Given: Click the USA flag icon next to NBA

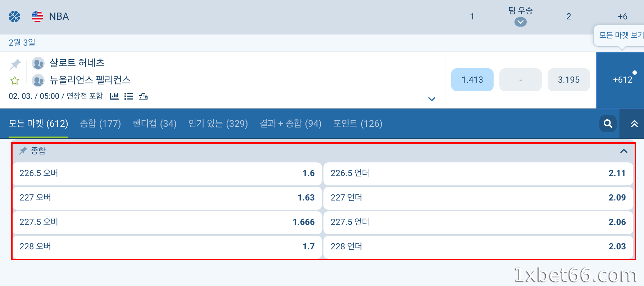Looking at the screenshot, I should coord(37,16).
